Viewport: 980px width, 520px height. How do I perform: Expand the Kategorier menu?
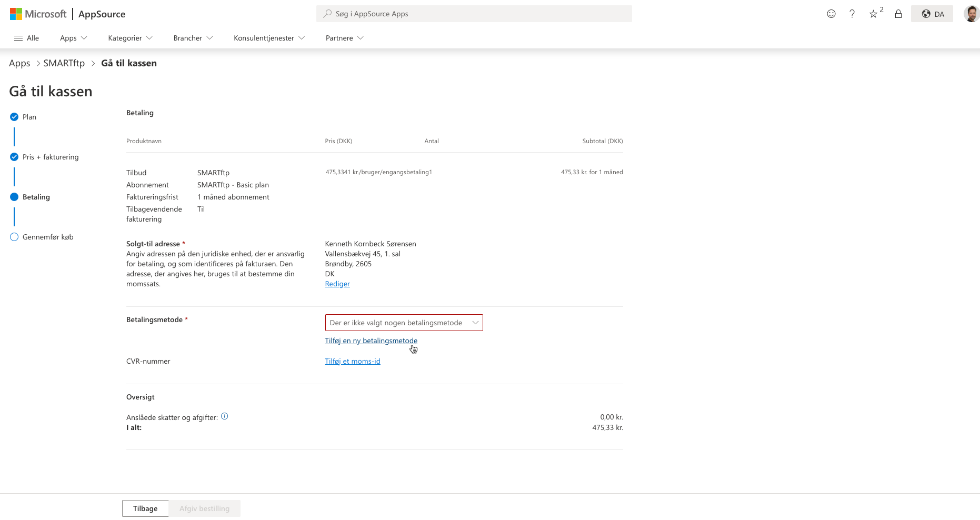130,38
